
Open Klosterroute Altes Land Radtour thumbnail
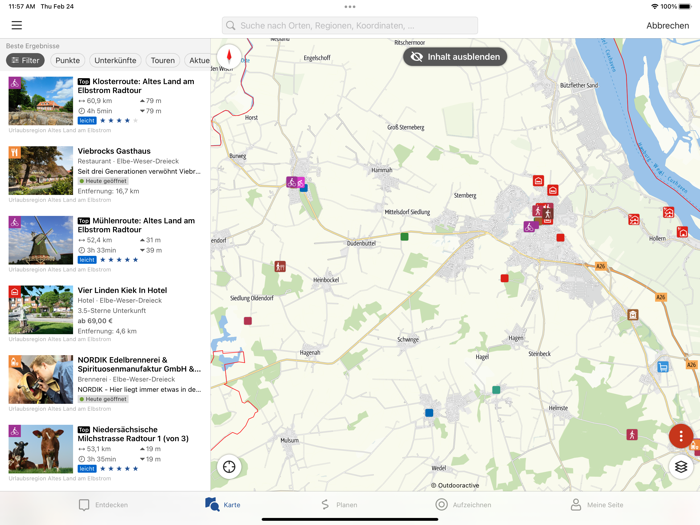tap(41, 100)
